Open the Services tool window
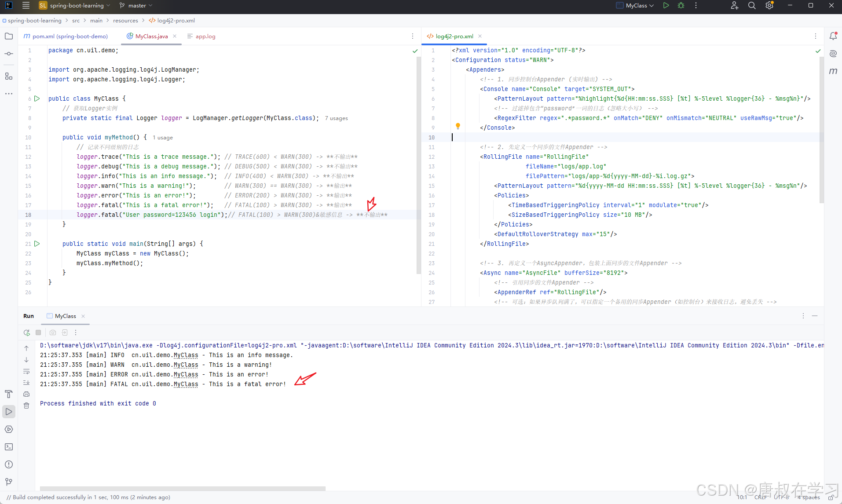Screen dimensions: 842x504 pos(9,429)
